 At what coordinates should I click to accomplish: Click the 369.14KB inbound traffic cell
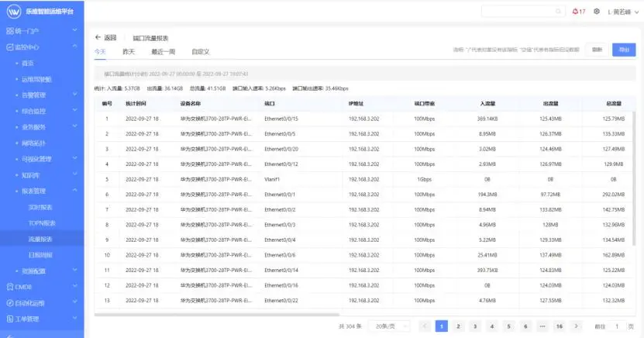[x=487, y=119]
